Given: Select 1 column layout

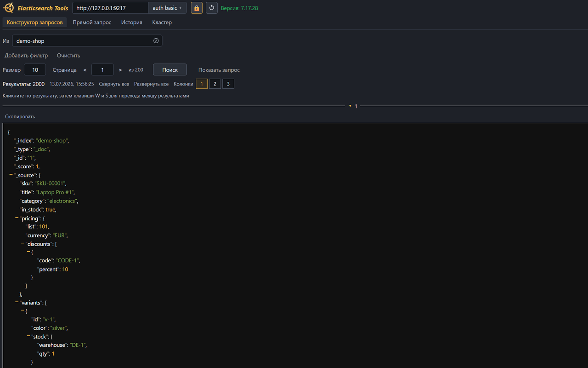Looking at the screenshot, I should click(202, 84).
